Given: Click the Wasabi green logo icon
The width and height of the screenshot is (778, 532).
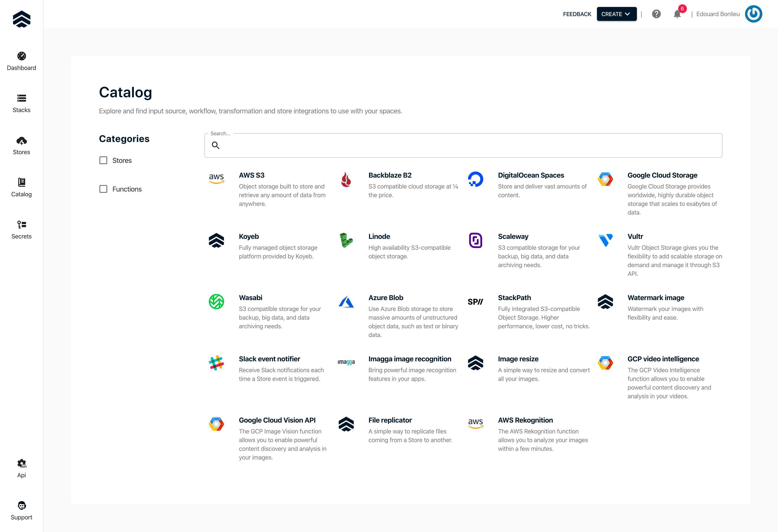Looking at the screenshot, I should pyautogui.click(x=216, y=302).
